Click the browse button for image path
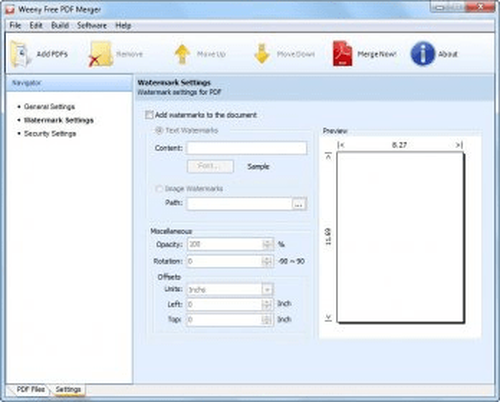Screen dimensions: 500x402 click(299, 204)
